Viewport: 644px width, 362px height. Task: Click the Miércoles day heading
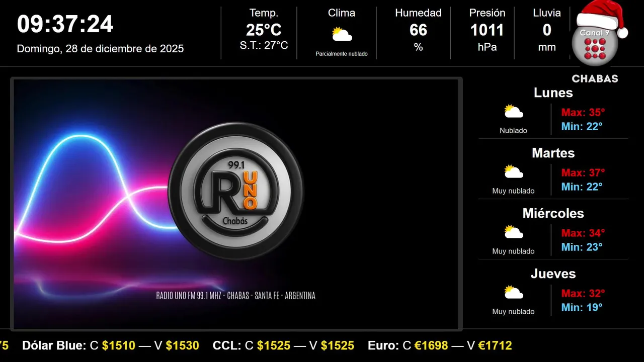pos(553,213)
